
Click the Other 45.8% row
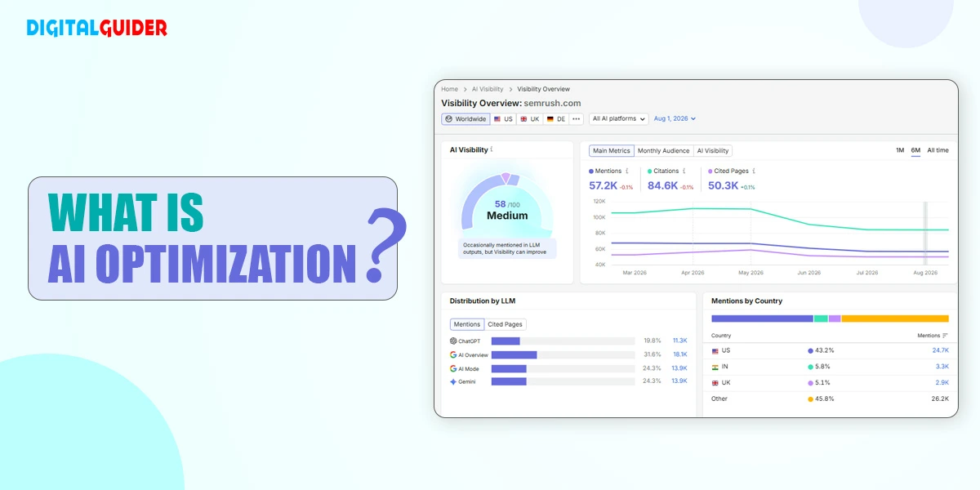tap(830, 399)
